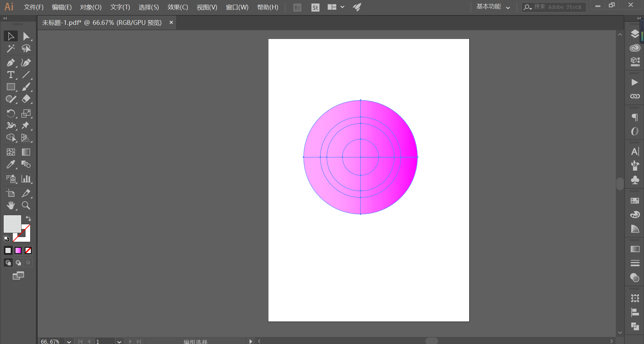Select the Slice tool
This screenshot has height=344, width=644.
point(26,193)
